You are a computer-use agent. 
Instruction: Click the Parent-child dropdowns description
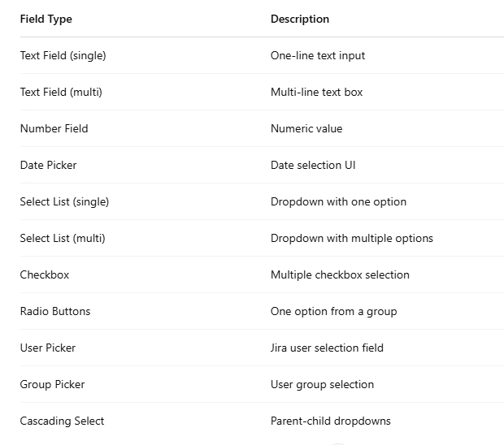(x=330, y=421)
